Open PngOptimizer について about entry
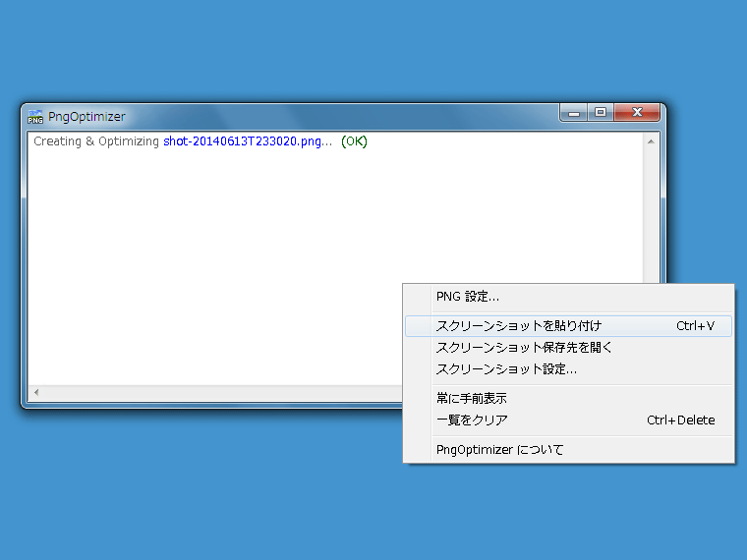The width and height of the screenshot is (747, 560). coord(568,450)
